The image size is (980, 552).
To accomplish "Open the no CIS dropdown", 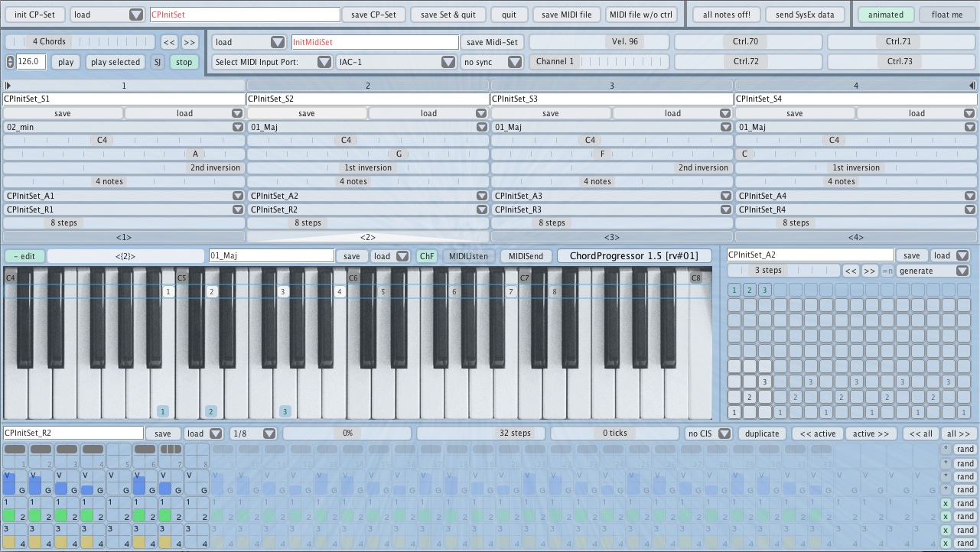I will point(708,433).
